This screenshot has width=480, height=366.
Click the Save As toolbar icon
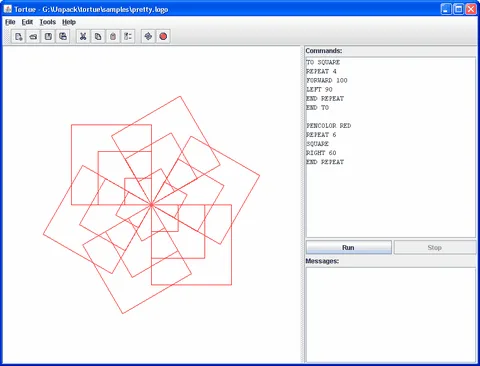pos(63,36)
